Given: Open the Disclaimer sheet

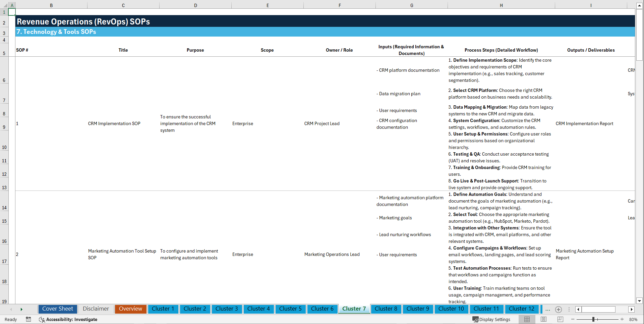Looking at the screenshot, I should pyautogui.click(x=96, y=309).
